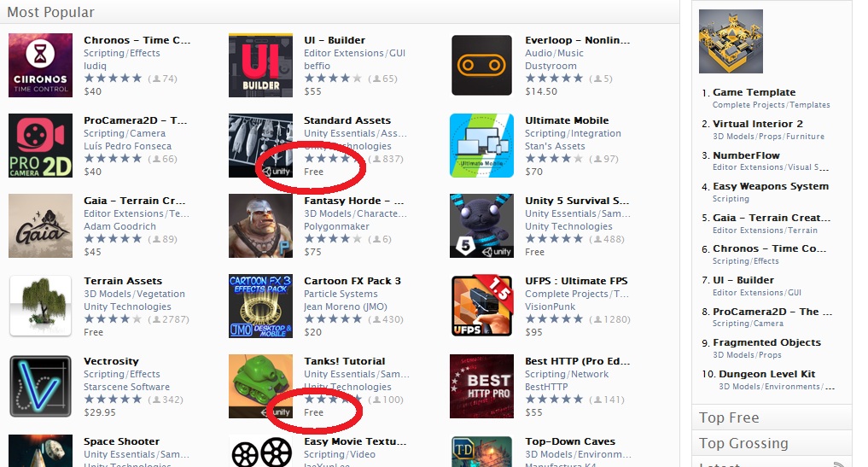The width and height of the screenshot is (868, 467).
Task: Click the Best HTTP Pro asset icon
Action: point(481,386)
